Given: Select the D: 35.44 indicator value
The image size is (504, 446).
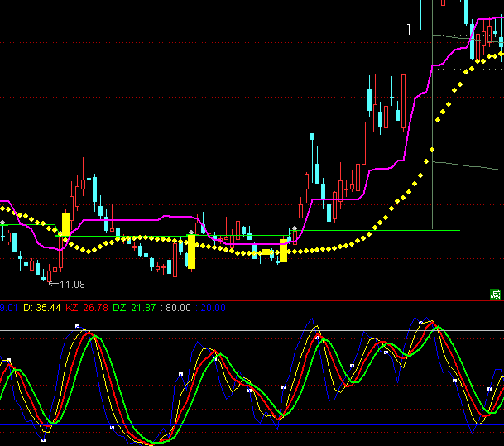Looking at the screenshot, I should pyautogui.click(x=41, y=308).
